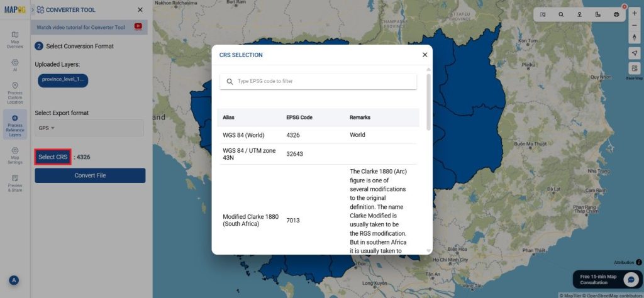This screenshot has height=298, width=644.
Task: Open Map Settings in the sidebar
Action: 15,155
